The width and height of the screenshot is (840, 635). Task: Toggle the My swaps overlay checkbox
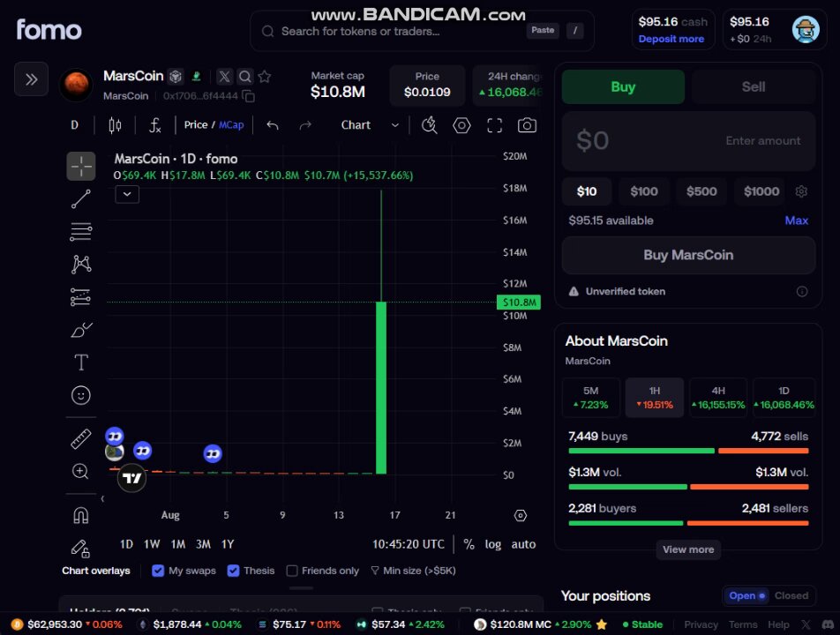pyautogui.click(x=158, y=571)
